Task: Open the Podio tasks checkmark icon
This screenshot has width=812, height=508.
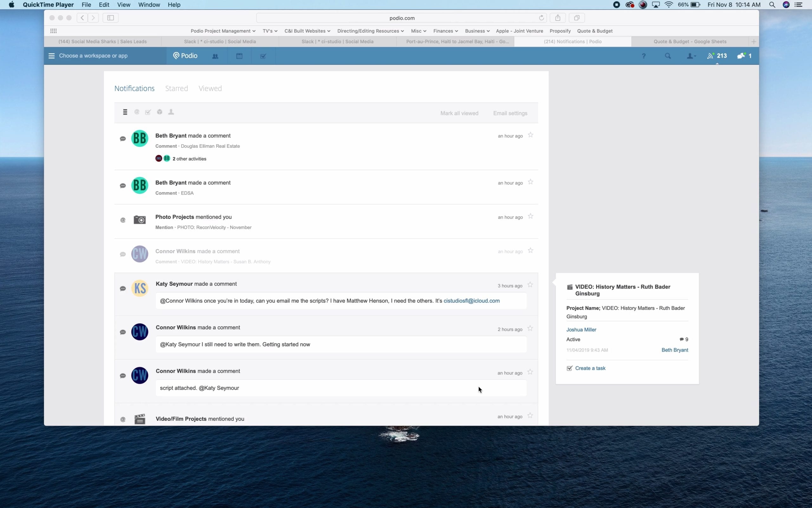Action: pos(263,56)
